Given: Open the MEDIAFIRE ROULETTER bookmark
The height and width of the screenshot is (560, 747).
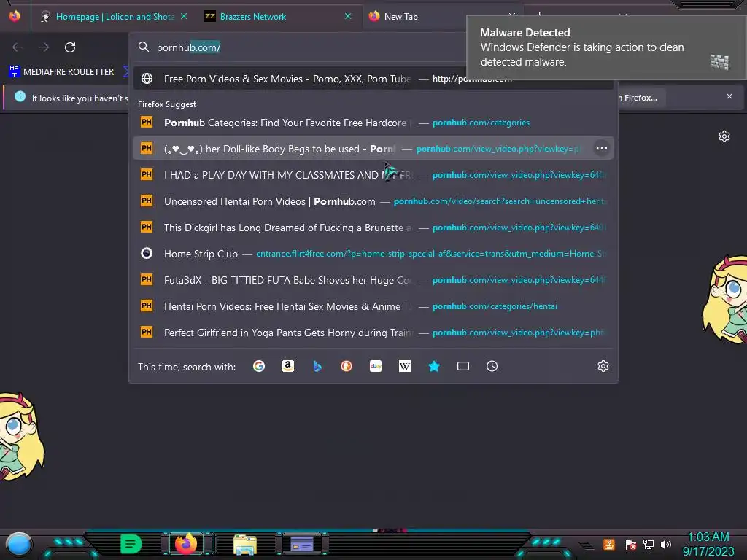Looking at the screenshot, I should pos(62,72).
